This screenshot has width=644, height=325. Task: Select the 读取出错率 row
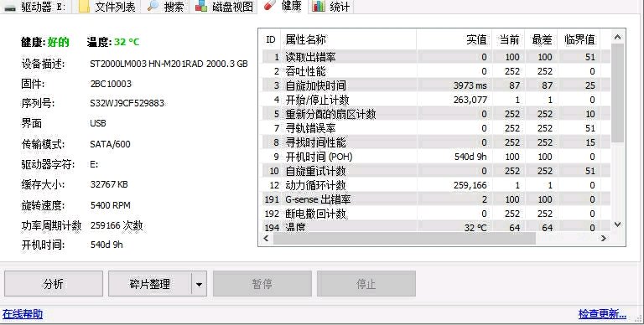click(436, 57)
